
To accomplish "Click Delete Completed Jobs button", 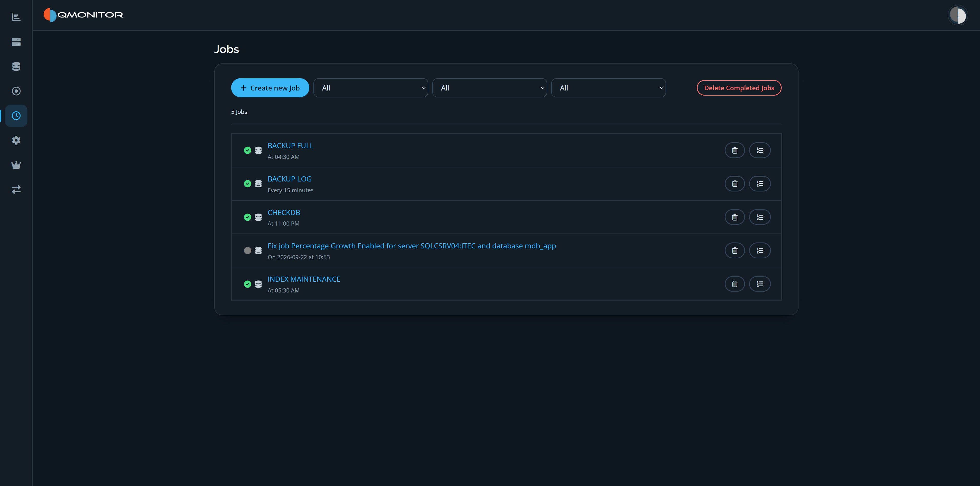I will 739,88.
